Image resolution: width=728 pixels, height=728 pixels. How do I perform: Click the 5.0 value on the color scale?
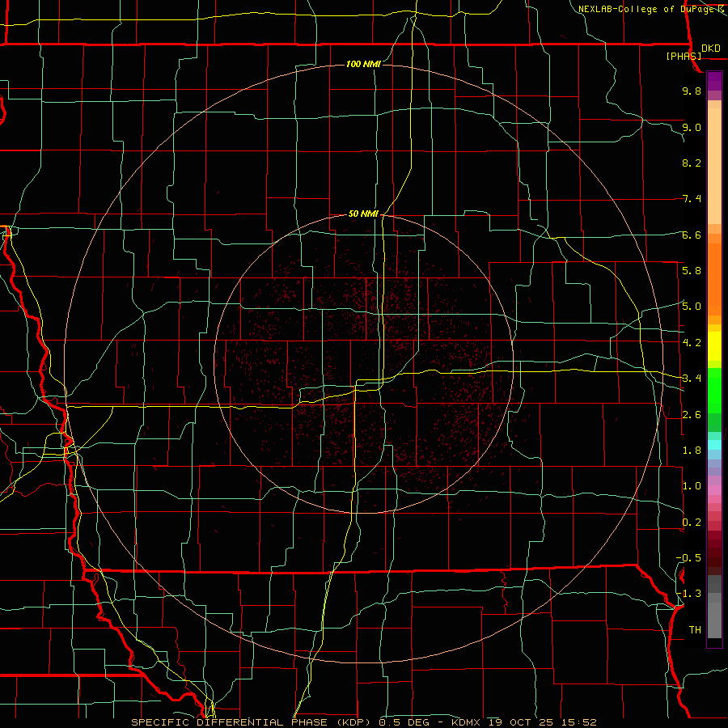(x=692, y=307)
